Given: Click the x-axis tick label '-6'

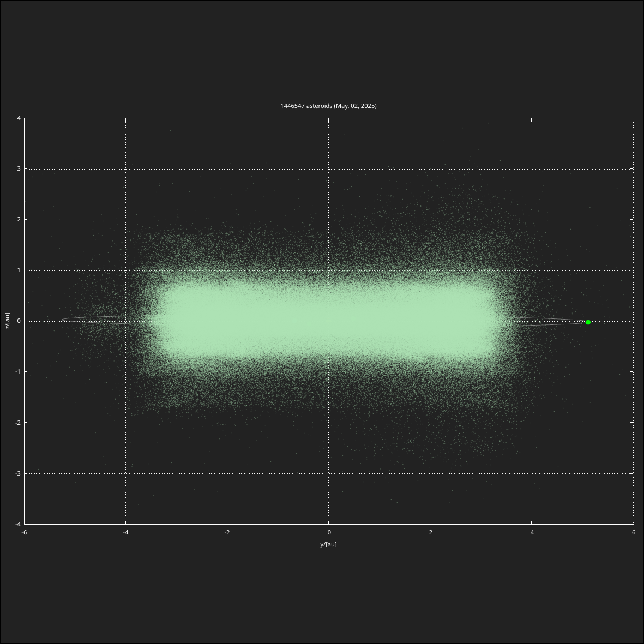Looking at the screenshot, I should coord(24,532).
